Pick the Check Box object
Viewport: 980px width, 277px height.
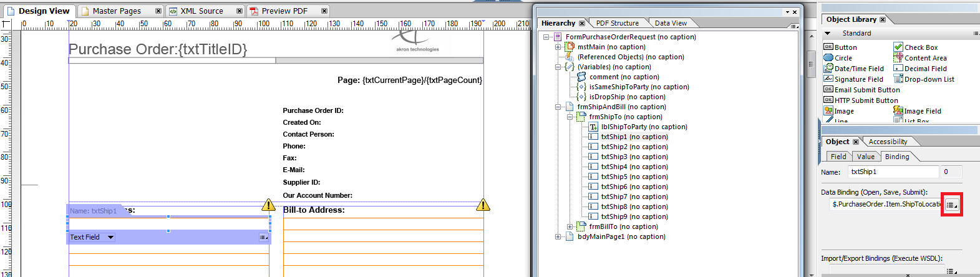click(915, 47)
